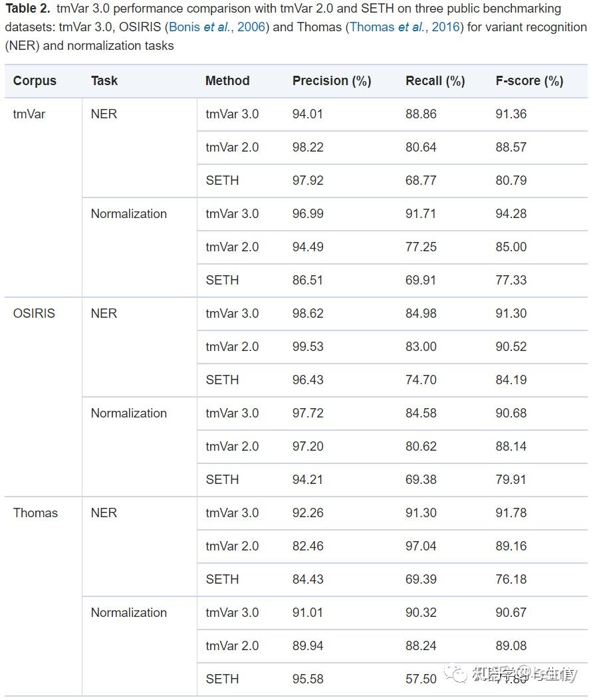Click the 94.28 F-score value

click(x=511, y=213)
